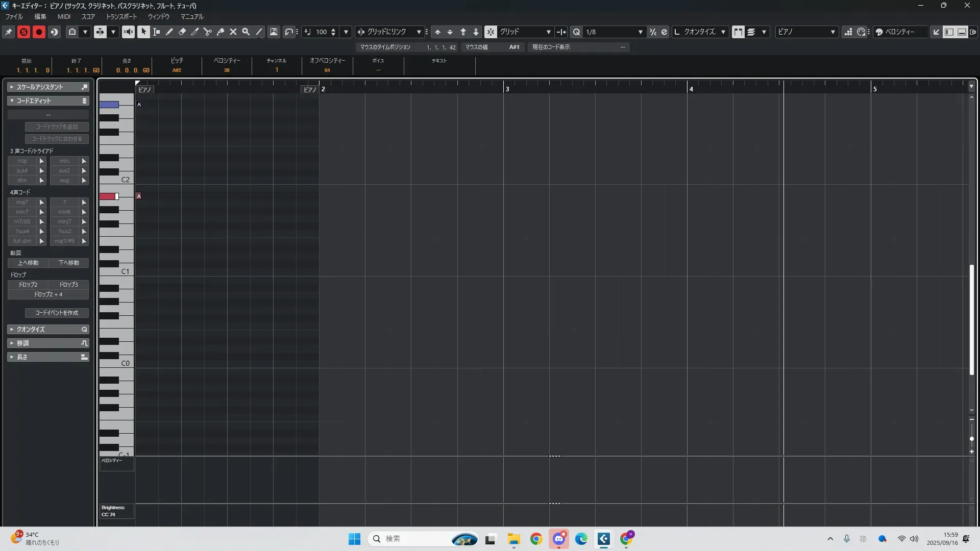The image size is (980, 551).
Task: Open the MIDI menu
Action: click(x=64, y=17)
